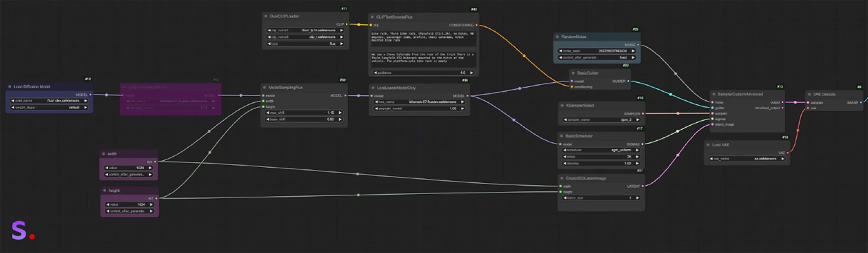The width and height of the screenshot is (868, 253).
Task: Open the weight_dtype dropdown in Load Diffusion Model
Action: tap(49, 107)
